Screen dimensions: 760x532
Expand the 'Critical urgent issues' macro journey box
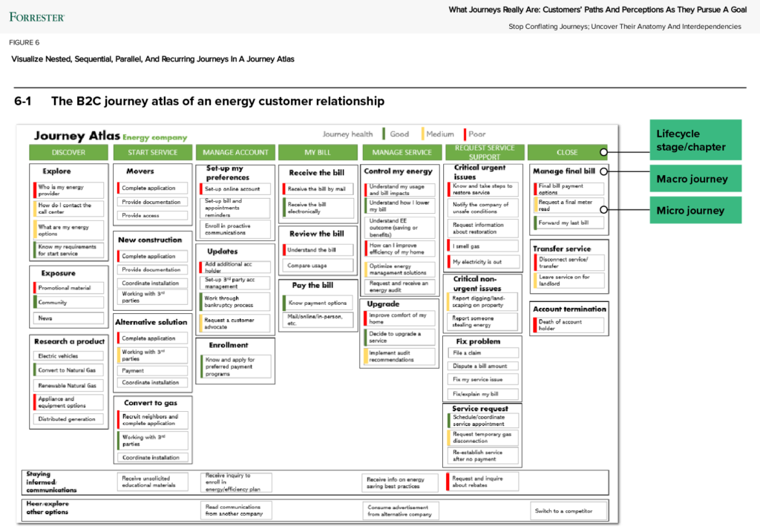481,173
